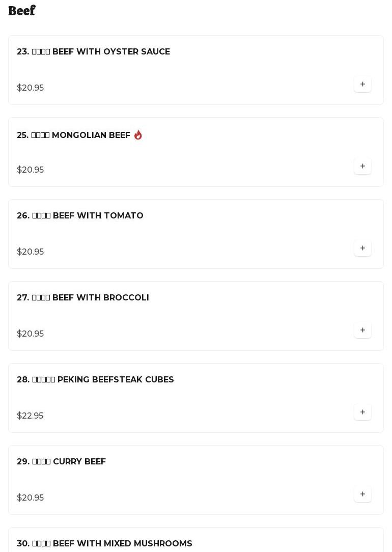The width and height of the screenshot is (392, 552).
Task: Open the Mongolian Beef item title
Action: pos(74,135)
